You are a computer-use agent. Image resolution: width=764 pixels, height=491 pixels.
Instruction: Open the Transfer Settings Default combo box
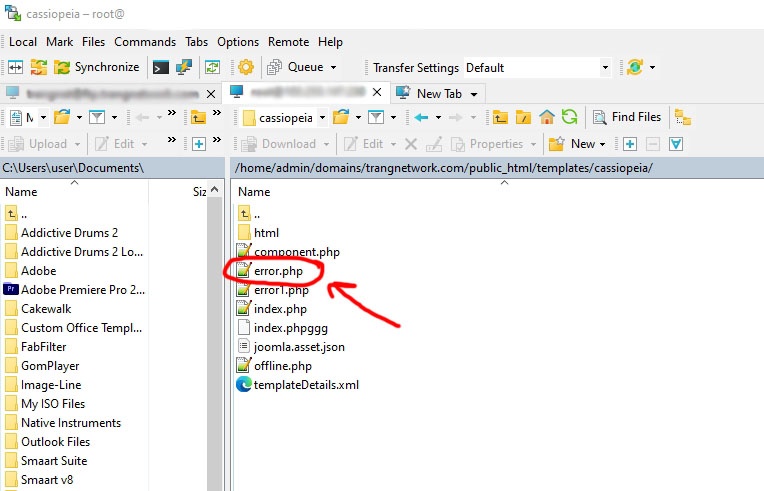(537, 67)
